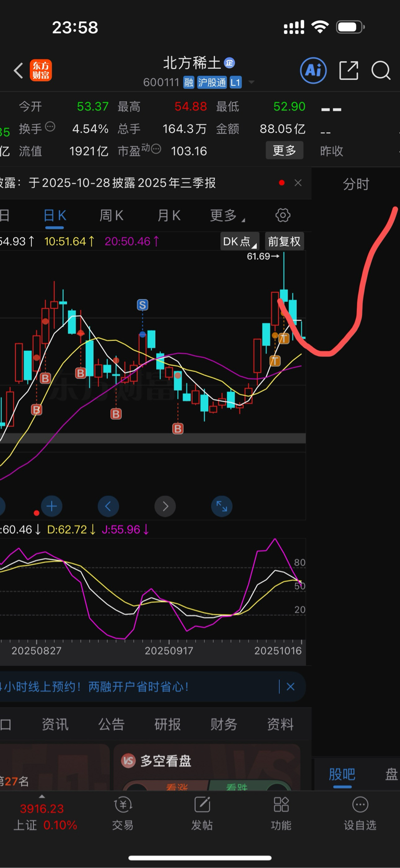The image size is (400, 868).
Task: Open the 股吧 tab
Action: pos(342,774)
